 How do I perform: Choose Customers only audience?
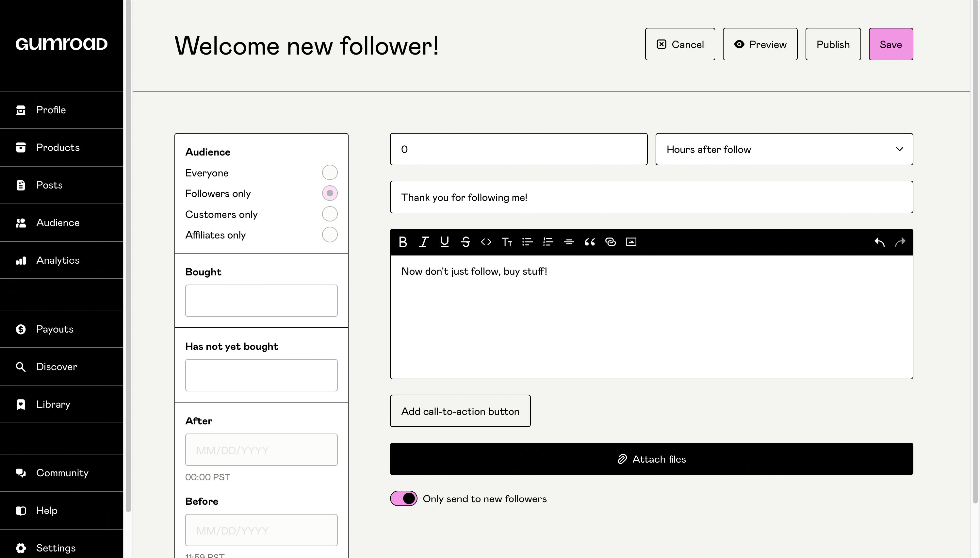[x=330, y=214]
